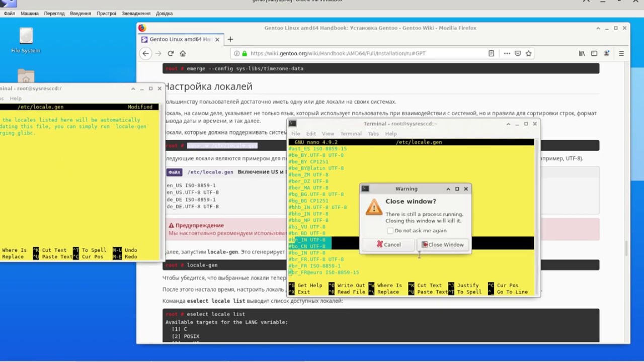This screenshot has width=644, height=362.
Task: Open VirtualBox Довідка menu
Action: [164, 14]
